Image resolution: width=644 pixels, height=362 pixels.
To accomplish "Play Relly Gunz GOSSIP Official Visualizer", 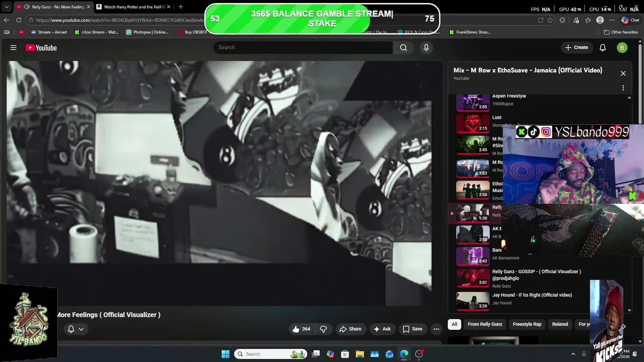I will (536, 275).
